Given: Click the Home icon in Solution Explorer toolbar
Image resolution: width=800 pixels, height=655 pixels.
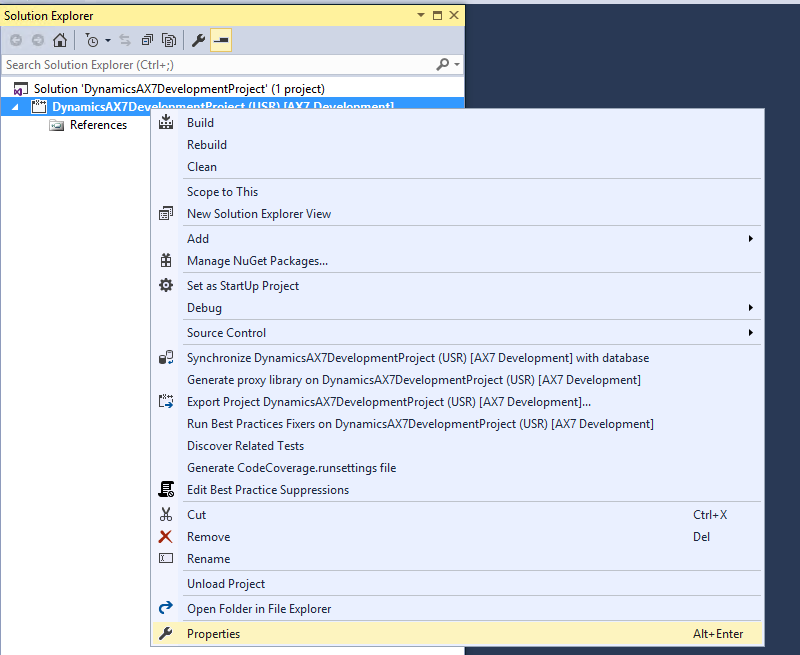Looking at the screenshot, I should (60, 40).
